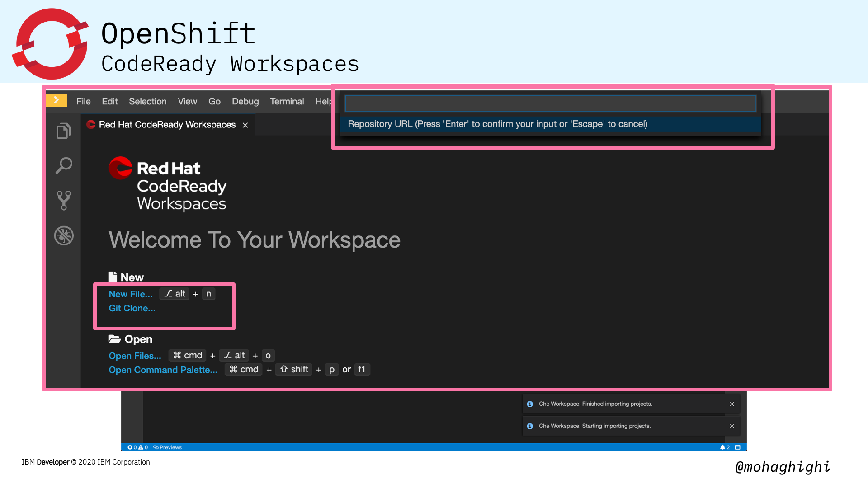Image resolution: width=868 pixels, height=488 pixels.
Task: Open the Debug menu
Action: coord(245,102)
